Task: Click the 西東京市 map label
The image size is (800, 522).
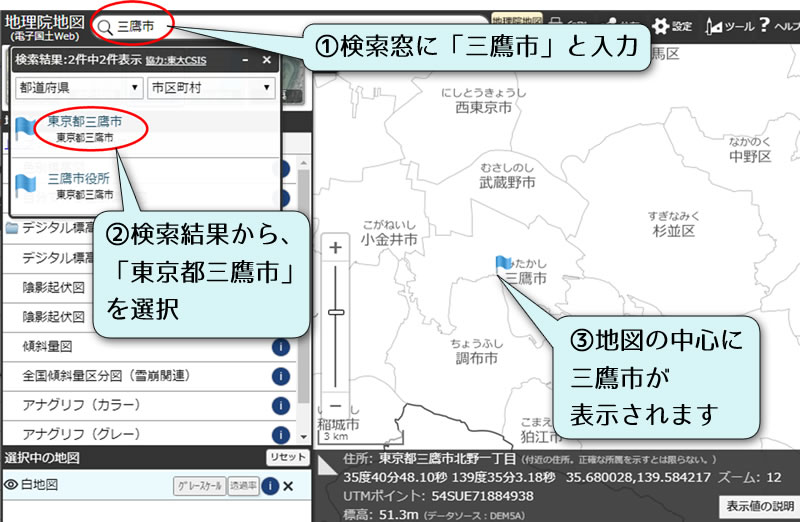Action: [483, 107]
